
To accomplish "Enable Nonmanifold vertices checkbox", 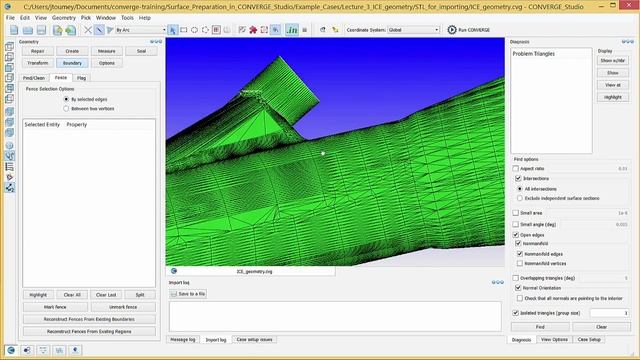I will pos(520,264).
